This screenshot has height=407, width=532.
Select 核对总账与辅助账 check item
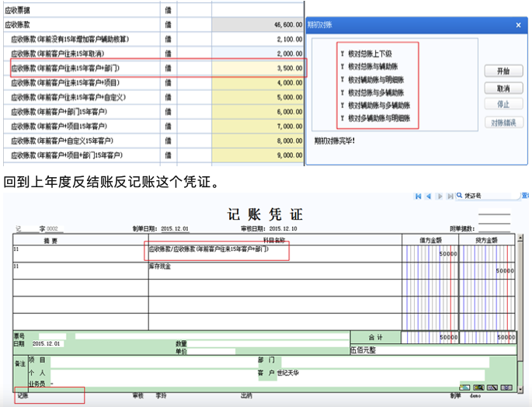369,67
